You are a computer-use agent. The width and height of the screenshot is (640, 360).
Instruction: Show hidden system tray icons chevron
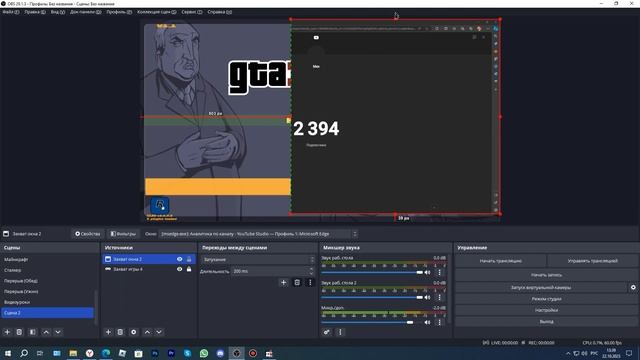click(x=568, y=353)
